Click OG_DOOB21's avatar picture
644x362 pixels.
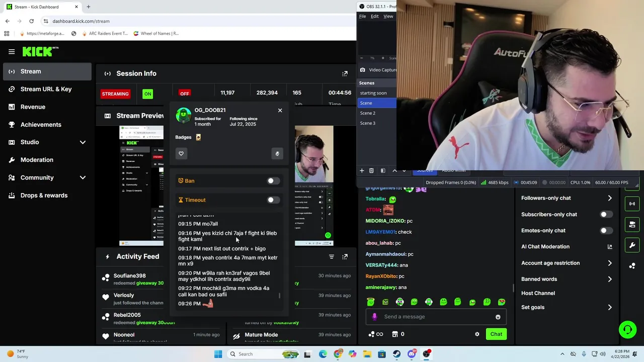183,115
